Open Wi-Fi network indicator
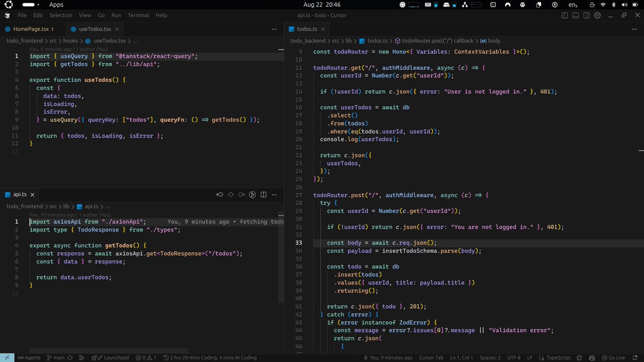Viewport: 644px width, 362px height. tap(603, 4)
